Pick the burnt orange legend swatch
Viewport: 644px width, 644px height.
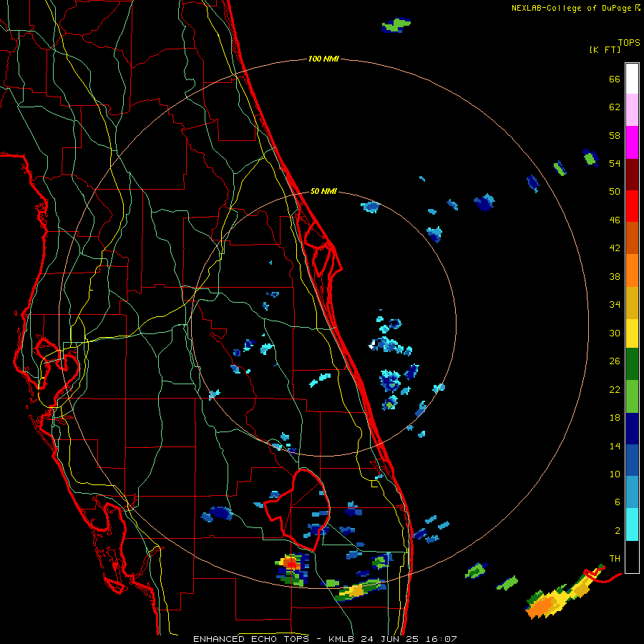(632, 238)
